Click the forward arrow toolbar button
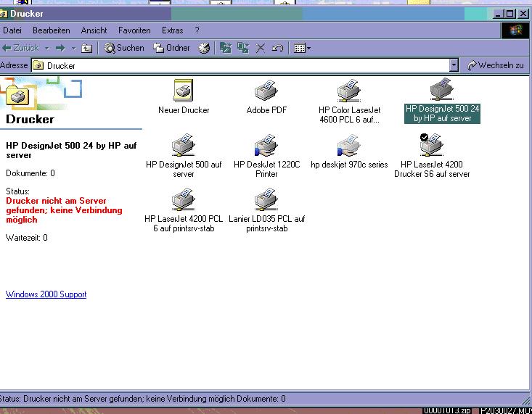 (x=60, y=48)
